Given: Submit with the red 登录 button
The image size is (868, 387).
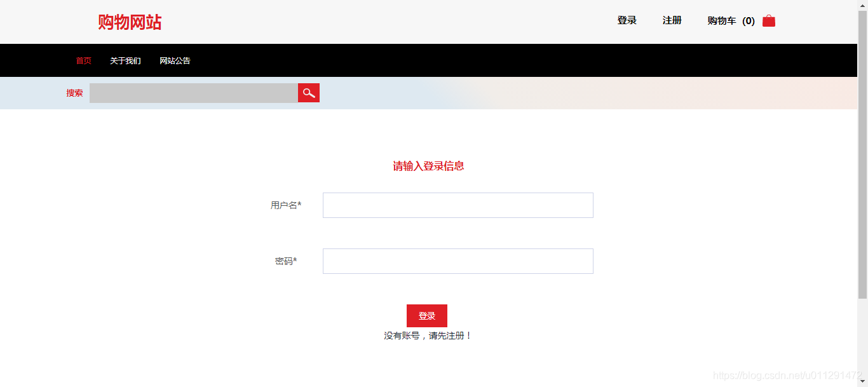Looking at the screenshot, I should point(427,316).
